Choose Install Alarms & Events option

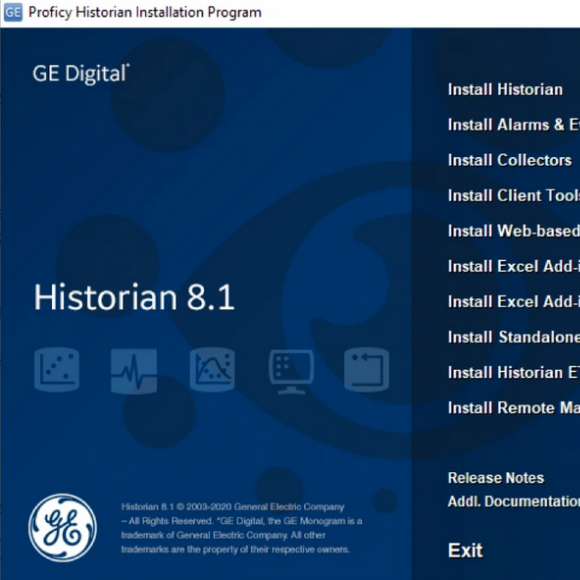point(514,125)
